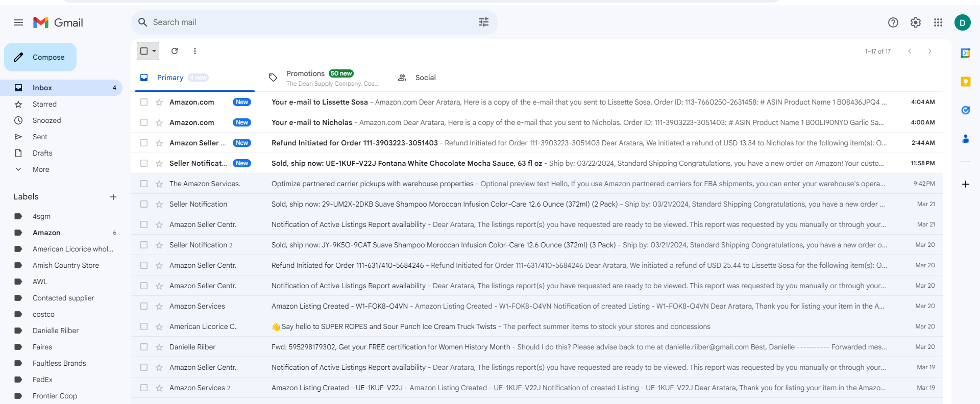Star the Amazon Listing Created W1-FOK8-O4VN email
Image resolution: width=980 pixels, height=404 pixels.
[159, 306]
